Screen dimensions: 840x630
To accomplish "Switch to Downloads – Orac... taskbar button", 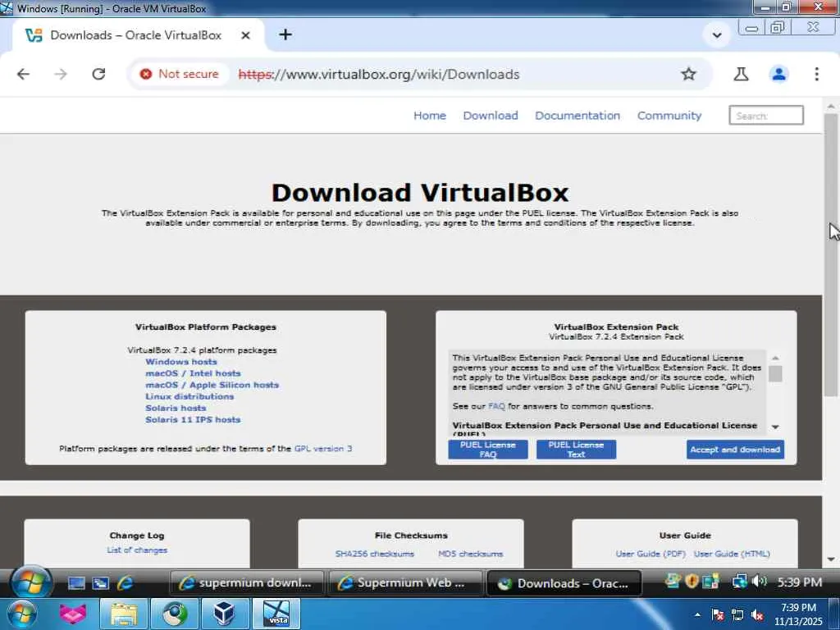I will point(564,583).
